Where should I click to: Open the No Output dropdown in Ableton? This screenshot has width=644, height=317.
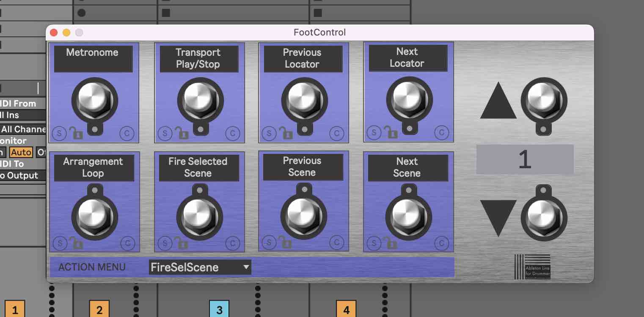pyautogui.click(x=23, y=175)
